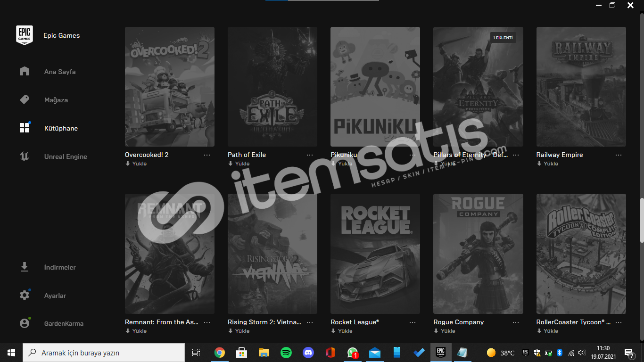Open Overcooked! 2 three-dot options menu
This screenshot has height=362, width=644.
(207, 155)
